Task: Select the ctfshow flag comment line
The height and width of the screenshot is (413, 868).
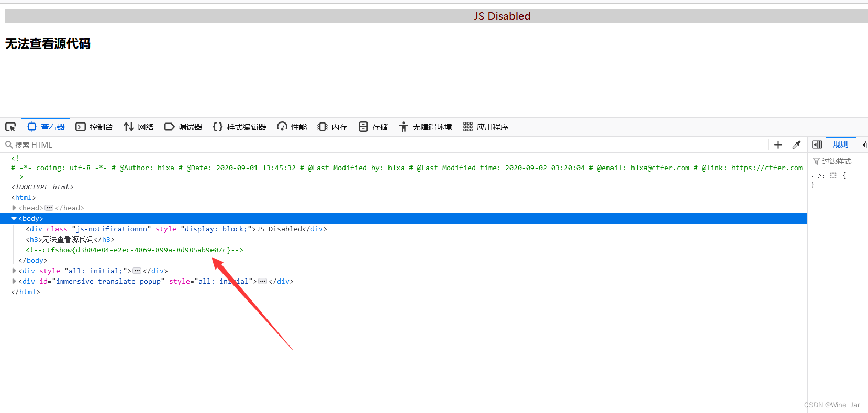Action: click(135, 250)
